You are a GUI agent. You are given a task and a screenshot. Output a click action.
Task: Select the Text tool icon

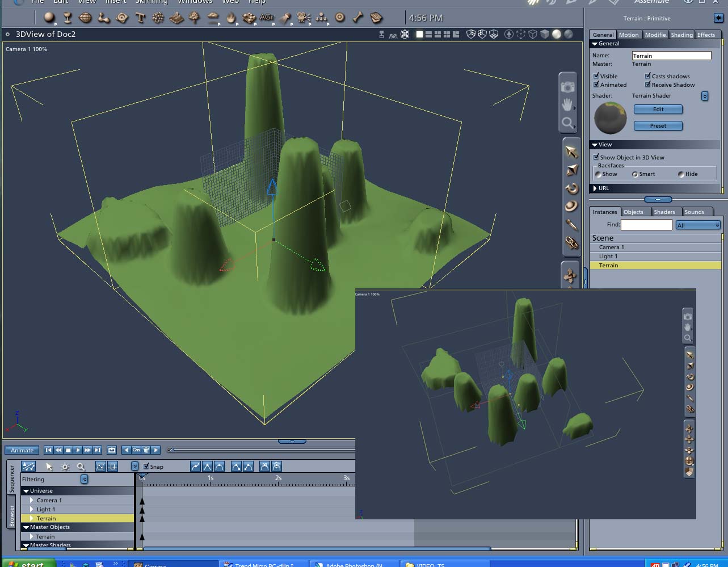click(x=140, y=18)
